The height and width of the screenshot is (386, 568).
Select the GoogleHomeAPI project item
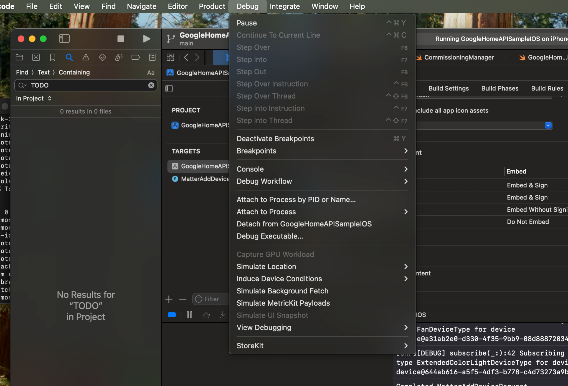coord(200,125)
